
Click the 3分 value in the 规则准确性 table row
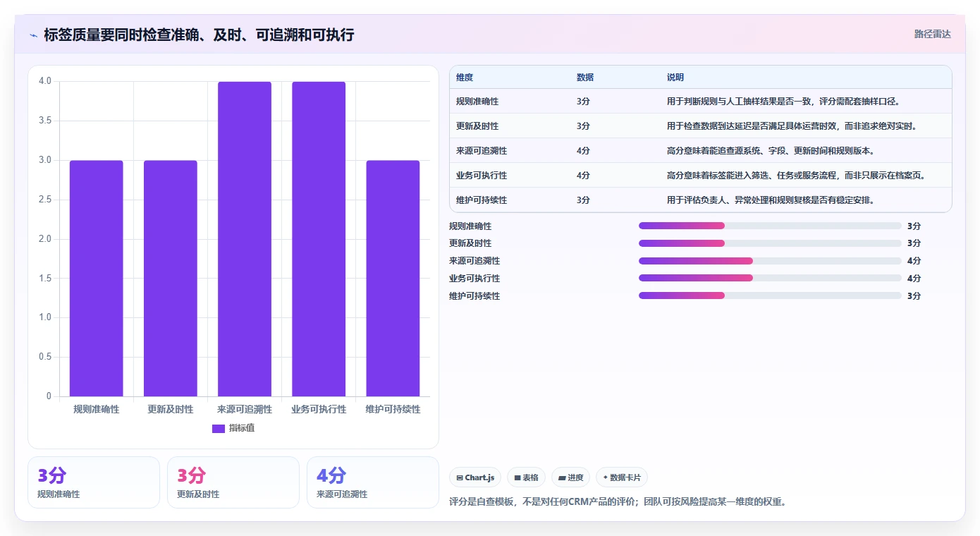coord(583,102)
